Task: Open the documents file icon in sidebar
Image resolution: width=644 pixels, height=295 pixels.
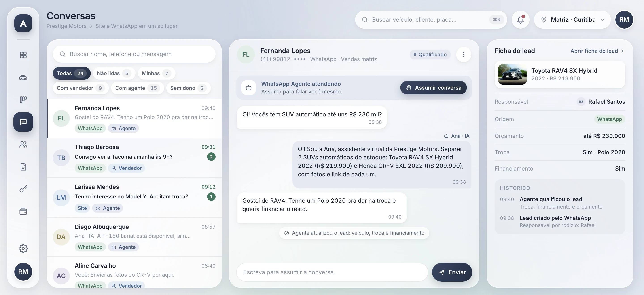Action: click(23, 167)
